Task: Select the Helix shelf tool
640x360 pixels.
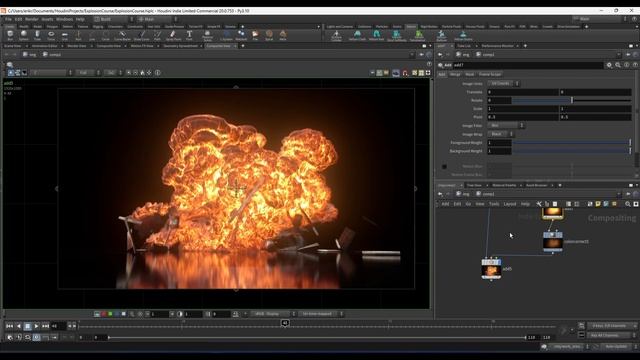Action: [x=283, y=35]
